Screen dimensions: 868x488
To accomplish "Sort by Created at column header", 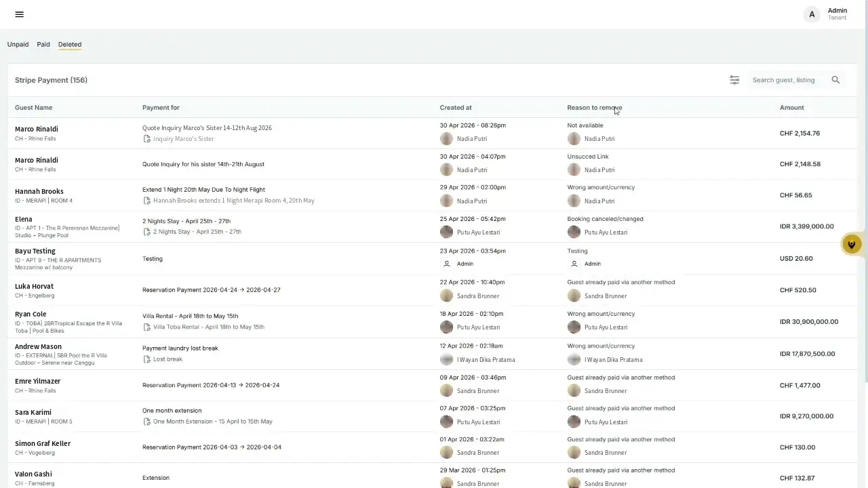I will [456, 108].
